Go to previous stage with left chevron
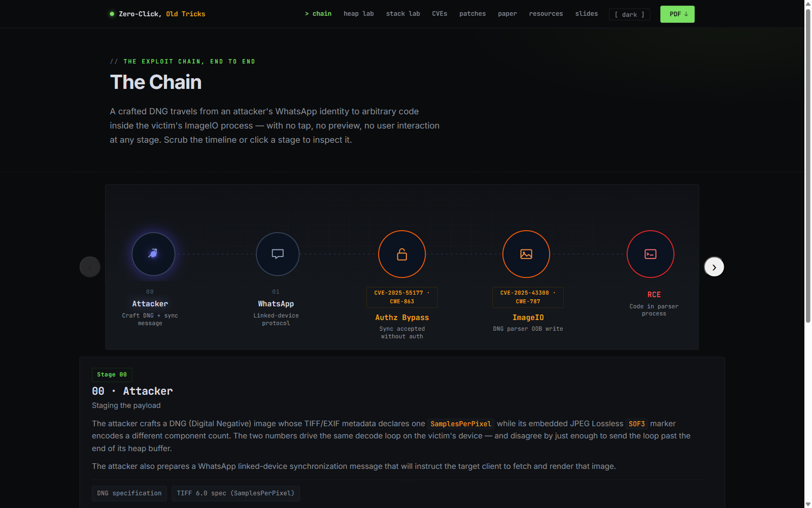The height and width of the screenshot is (508, 812). 90,267
